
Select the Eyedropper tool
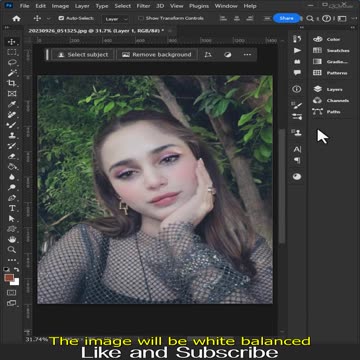click(12, 104)
